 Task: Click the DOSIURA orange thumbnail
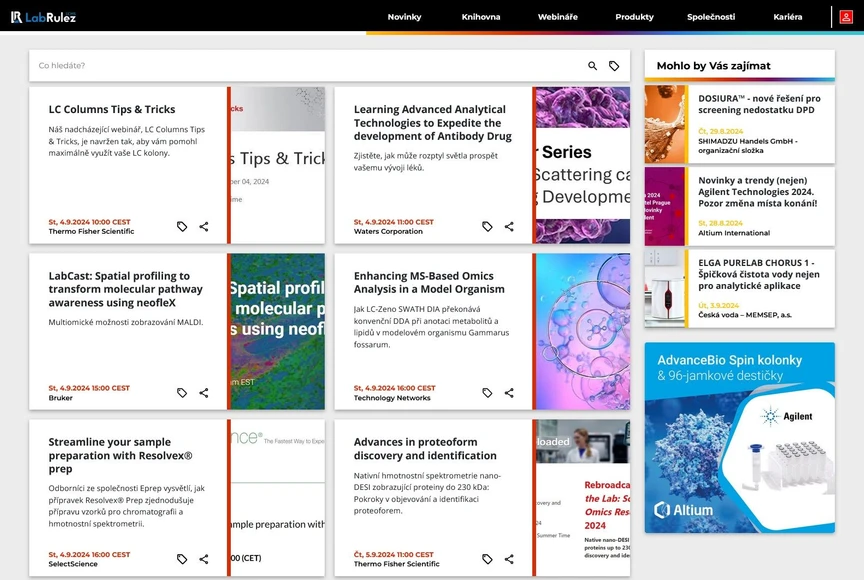(x=665, y=124)
